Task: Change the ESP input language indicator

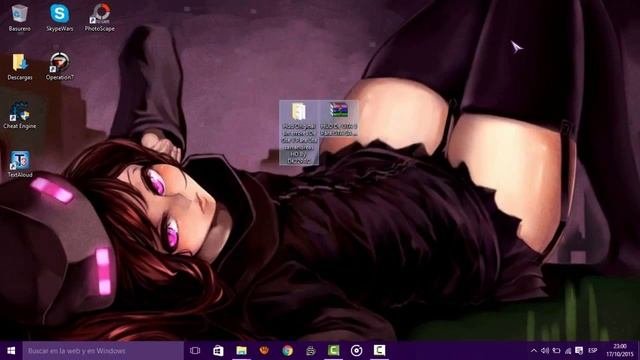Action: [x=593, y=351]
